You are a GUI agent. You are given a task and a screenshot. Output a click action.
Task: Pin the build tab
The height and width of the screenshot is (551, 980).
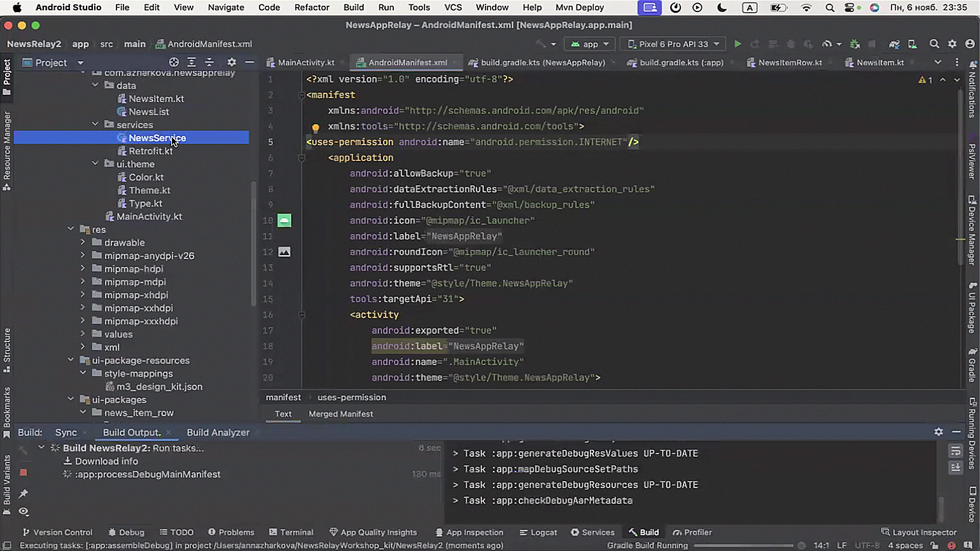[x=24, y=493]
